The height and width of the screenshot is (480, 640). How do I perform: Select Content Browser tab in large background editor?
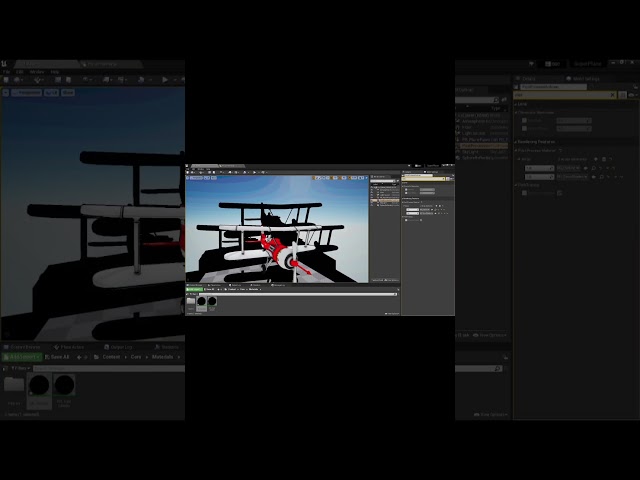point(22,347)
